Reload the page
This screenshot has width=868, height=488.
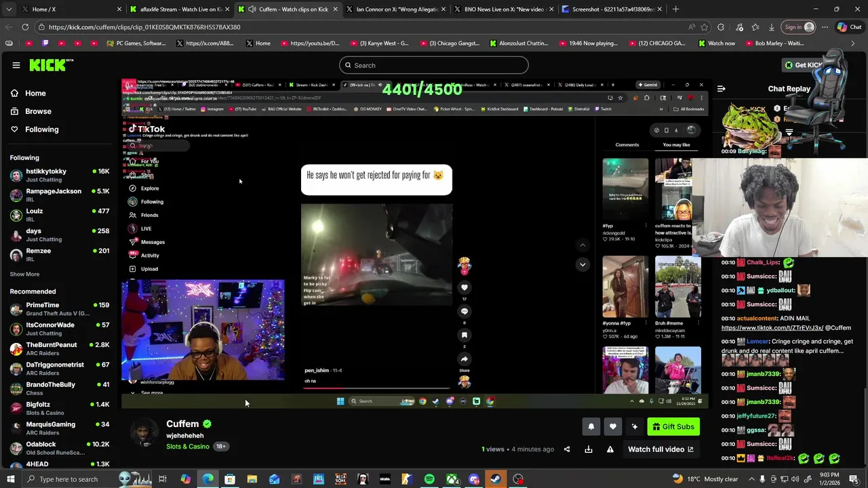tap(25, 27)
